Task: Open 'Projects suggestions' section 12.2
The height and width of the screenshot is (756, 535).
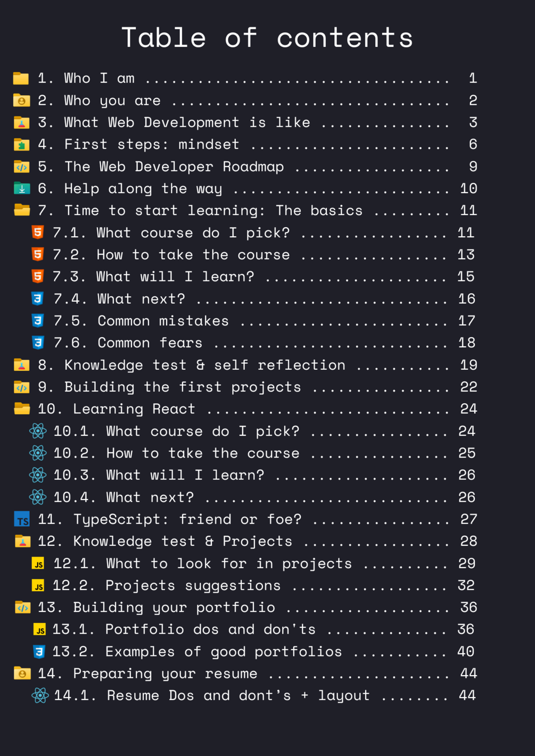Action: pyautogui.click(x=193, y=585)
